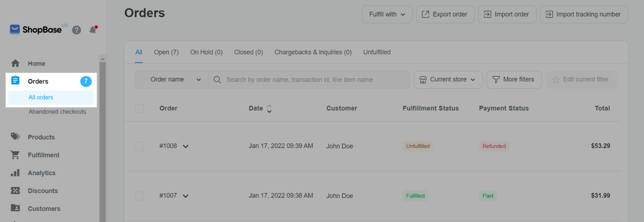
Task: Click the $31.99 total
Action: click(601, 195)
